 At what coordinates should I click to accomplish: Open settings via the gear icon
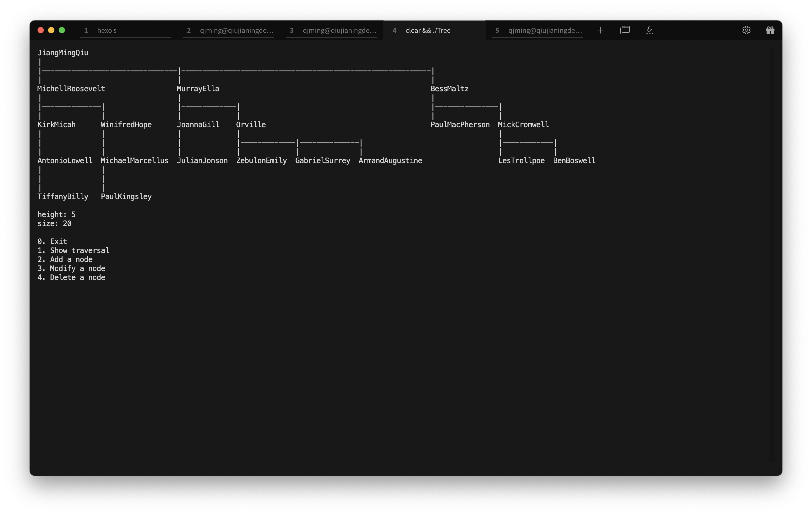(x=746, y=30)
